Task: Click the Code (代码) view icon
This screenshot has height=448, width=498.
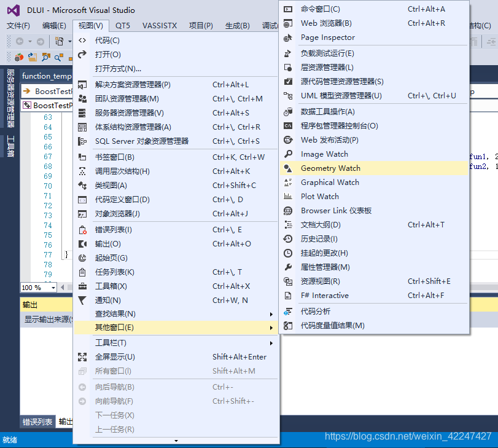Action: [x=82, y=41]
